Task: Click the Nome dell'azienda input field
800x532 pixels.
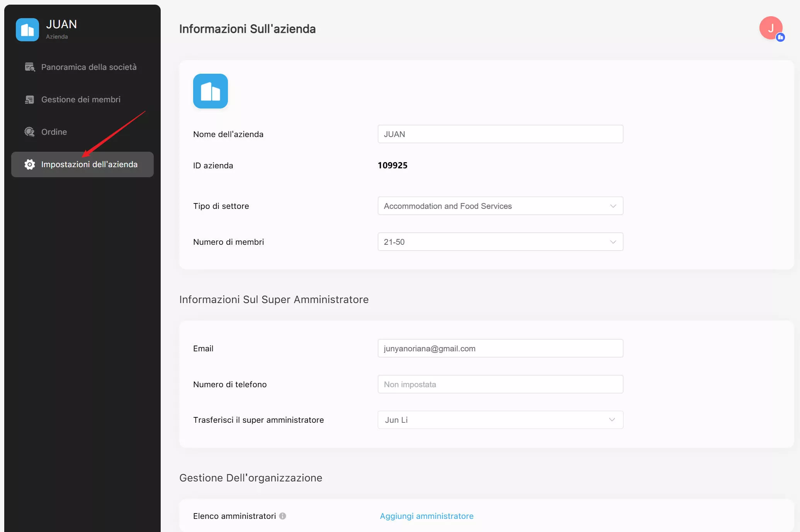Action: coord(500,134)
